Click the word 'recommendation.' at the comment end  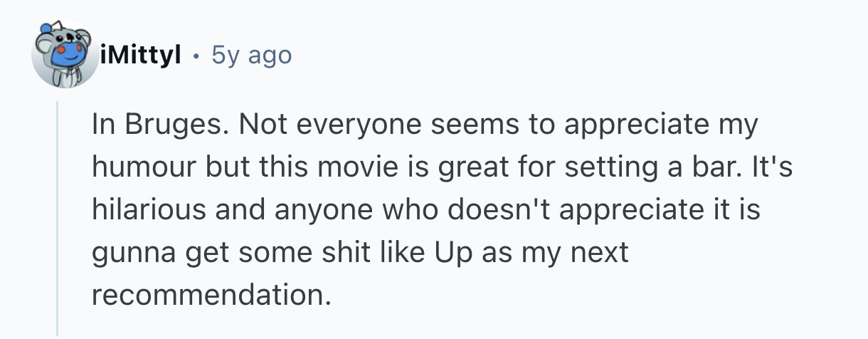click(211, 293)
